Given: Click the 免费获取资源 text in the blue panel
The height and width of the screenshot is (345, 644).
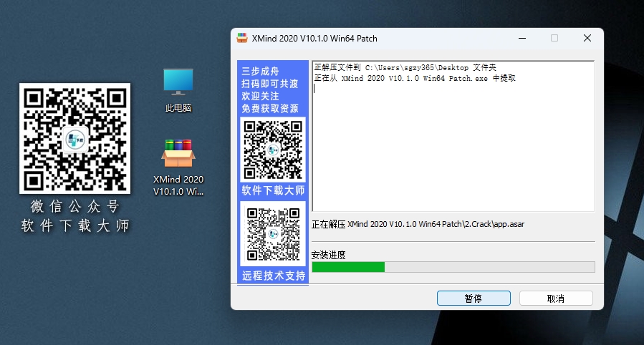Looking at the screenshot, I should coord(270,108).
